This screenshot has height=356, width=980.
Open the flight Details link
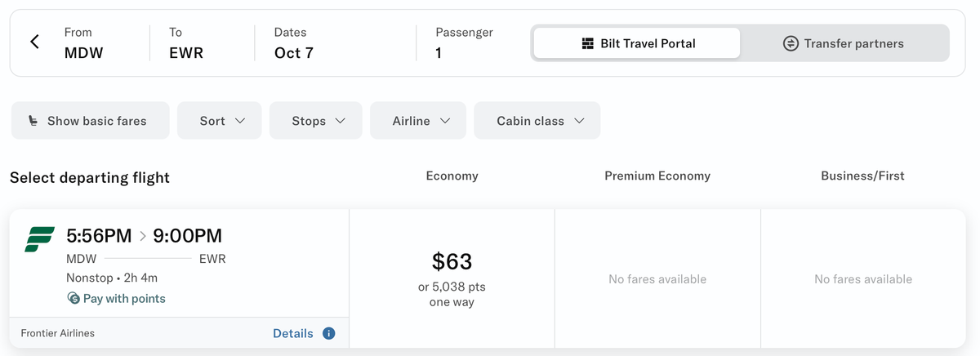(x=292, y=333)
